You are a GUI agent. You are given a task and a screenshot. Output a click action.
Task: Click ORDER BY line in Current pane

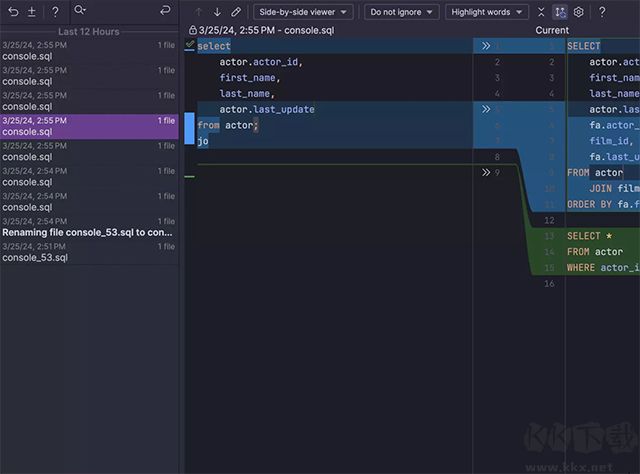pyautogui.click(x=603, y=204)
